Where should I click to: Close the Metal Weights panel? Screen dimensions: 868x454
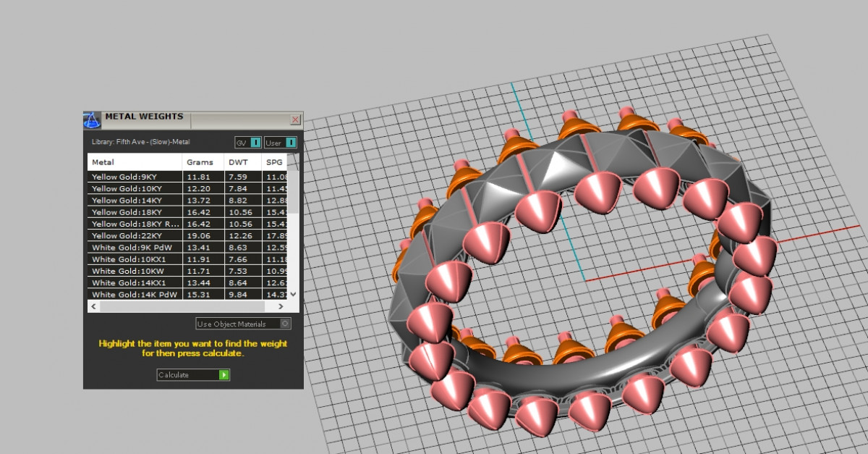pyautogui.click(x=295, y=119)
